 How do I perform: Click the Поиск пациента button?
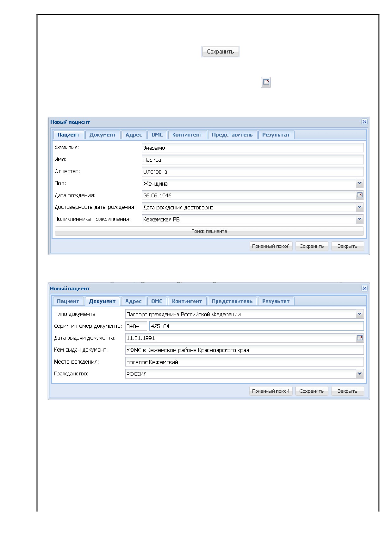[x=209, y=231]
